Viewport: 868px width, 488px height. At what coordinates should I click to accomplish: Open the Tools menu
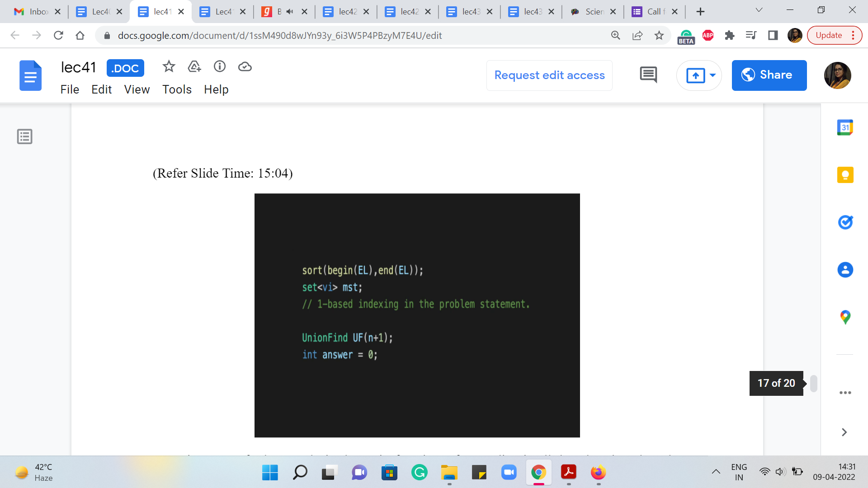click(x=177, y=89)
